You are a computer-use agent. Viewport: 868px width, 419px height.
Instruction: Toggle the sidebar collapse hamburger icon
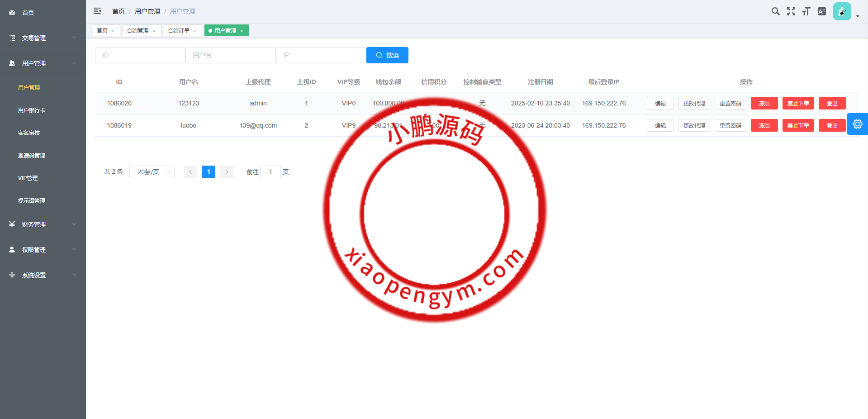(97, 11)
